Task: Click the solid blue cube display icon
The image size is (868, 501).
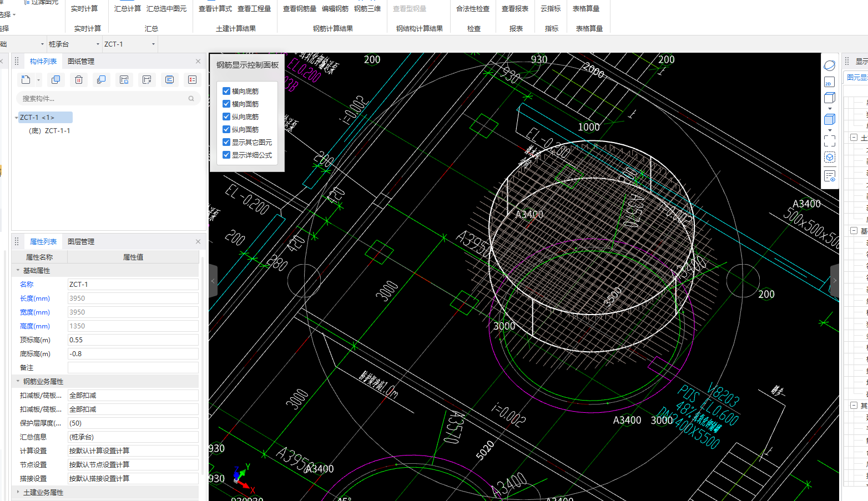Action: click(x=830, y=119)
